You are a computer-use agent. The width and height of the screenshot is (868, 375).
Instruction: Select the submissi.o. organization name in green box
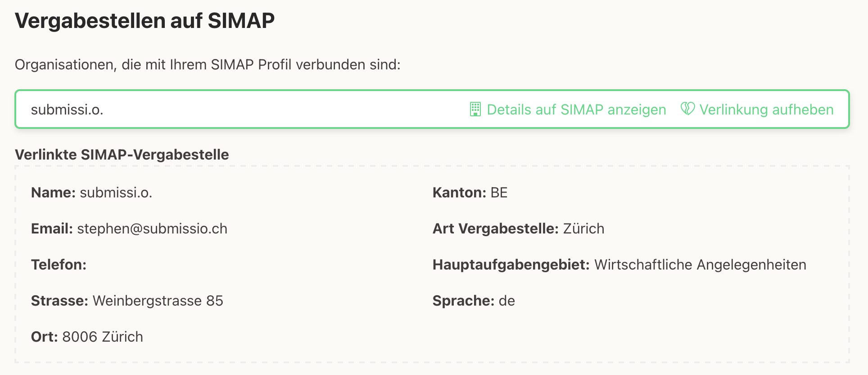click(x=67, y=110)
